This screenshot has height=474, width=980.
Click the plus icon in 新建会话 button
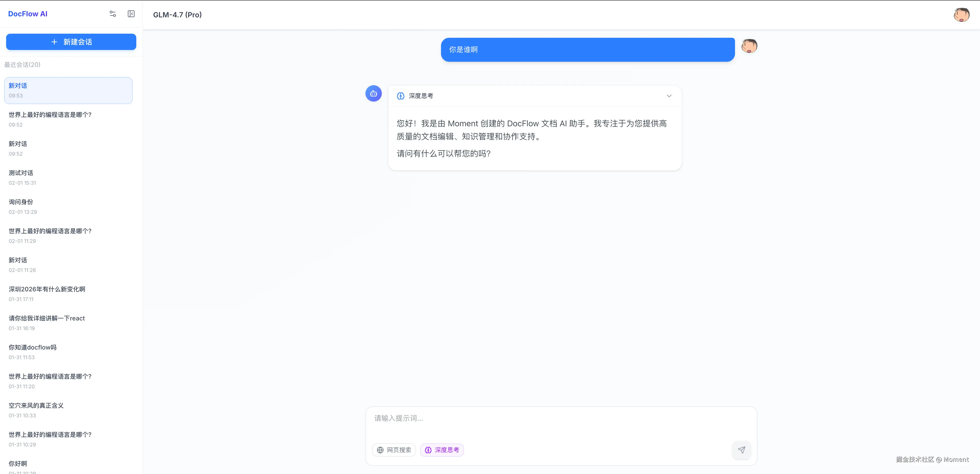54,42
